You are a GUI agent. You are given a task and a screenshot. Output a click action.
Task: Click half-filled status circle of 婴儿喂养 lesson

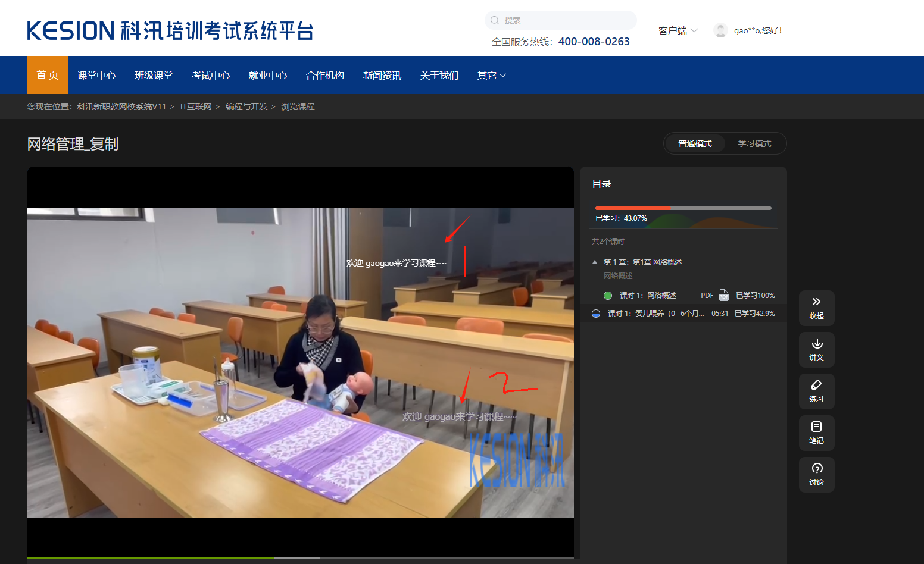click(x=596, y=314)
